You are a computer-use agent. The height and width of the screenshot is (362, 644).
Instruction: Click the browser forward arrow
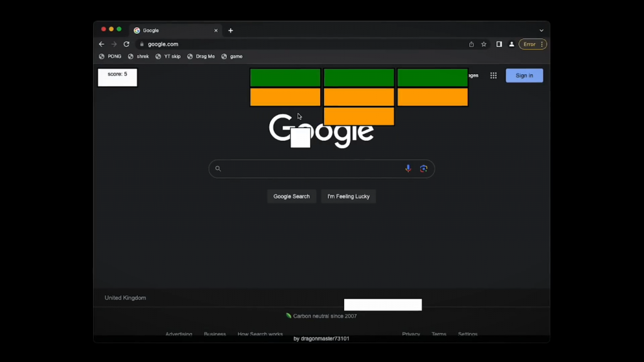(x=114, y=44)
